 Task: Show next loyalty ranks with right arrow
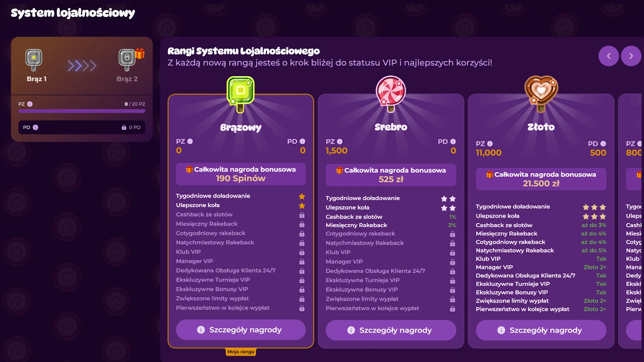pos(631,56)
